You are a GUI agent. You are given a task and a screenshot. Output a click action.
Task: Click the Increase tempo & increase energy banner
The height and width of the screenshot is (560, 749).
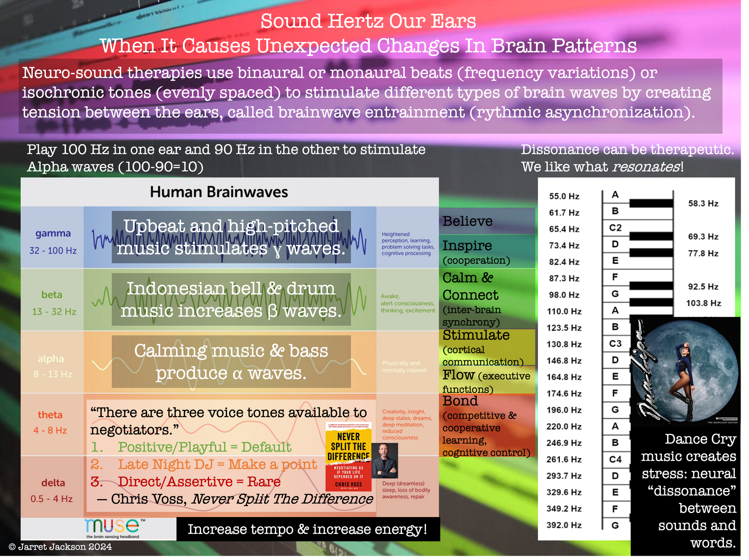pos(308,529)
